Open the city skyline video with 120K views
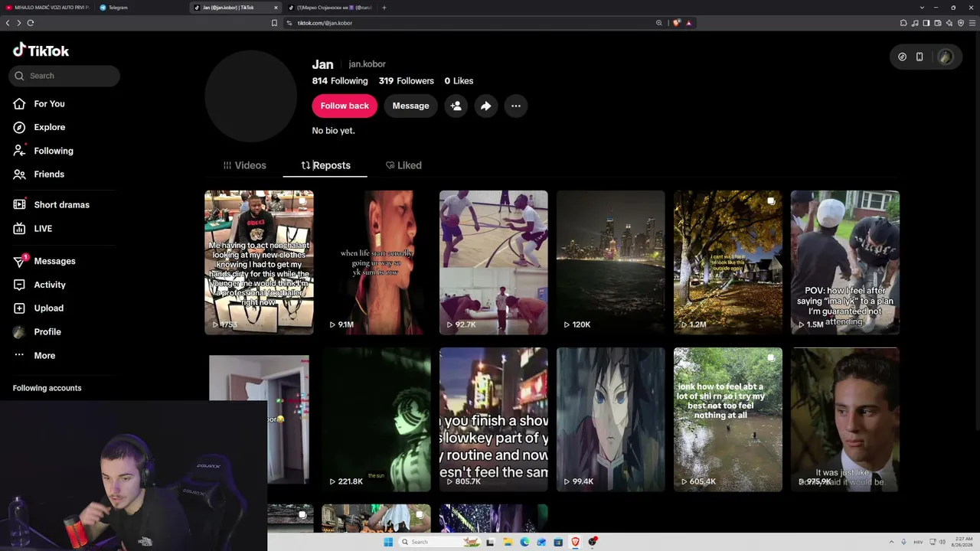Image resolution: width=980 pixels, height=551 pixels. (610, 262)
